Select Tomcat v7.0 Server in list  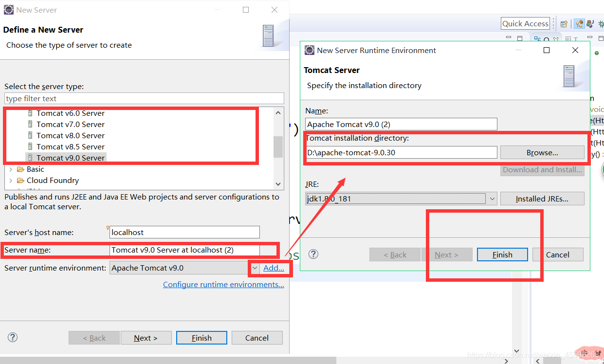click(x=71, y=124)
